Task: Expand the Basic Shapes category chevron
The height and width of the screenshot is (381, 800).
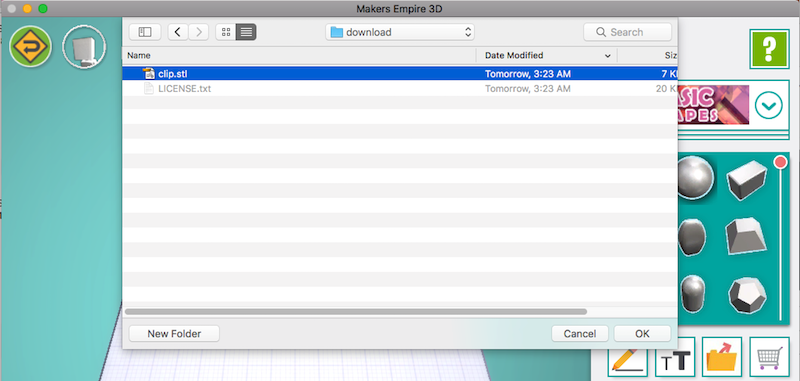Action: pyautogui.click(x=768, y=106)
